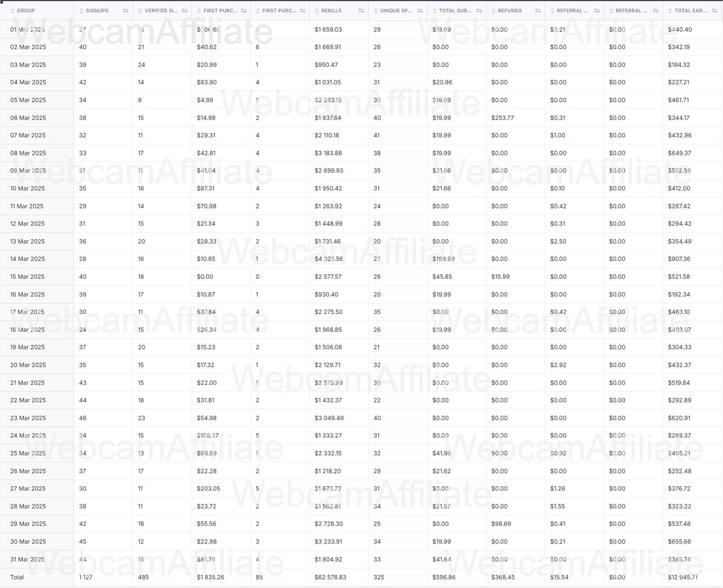Select the 11 Mar 2025 row label
This screenshot has width=723, height=588.
[27, 206]
